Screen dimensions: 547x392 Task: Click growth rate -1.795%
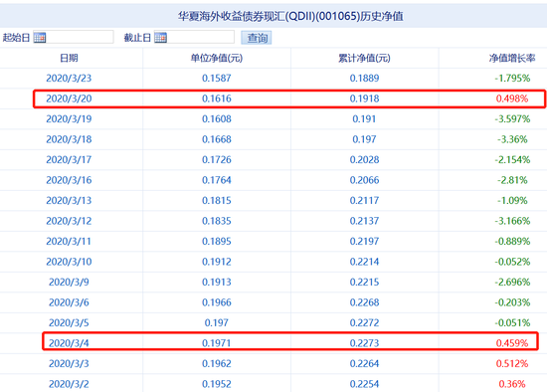point(512,79)
